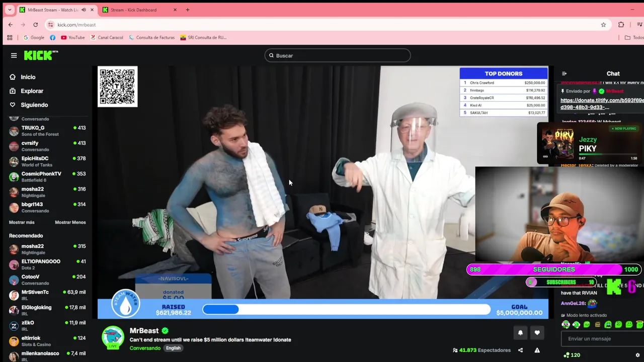Open the donate.tiltify.com link in chat
This screenshot has height=362, width=644.
(x=602, y=104)
